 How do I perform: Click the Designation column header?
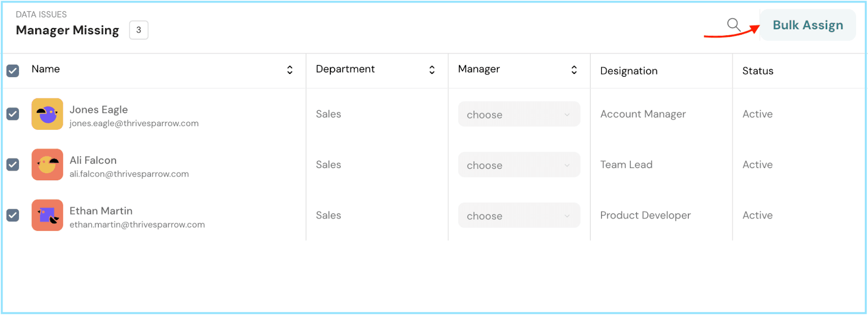629,71
